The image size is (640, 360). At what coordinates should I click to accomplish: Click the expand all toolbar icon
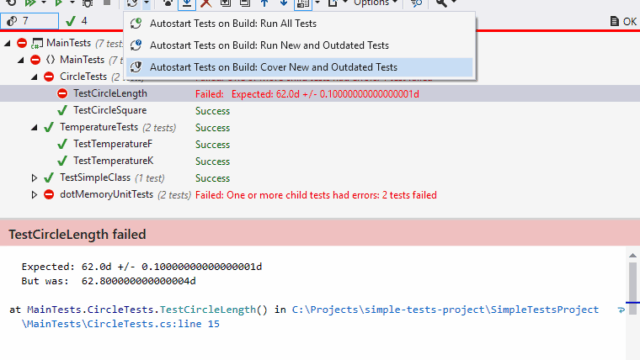[225, 3]
